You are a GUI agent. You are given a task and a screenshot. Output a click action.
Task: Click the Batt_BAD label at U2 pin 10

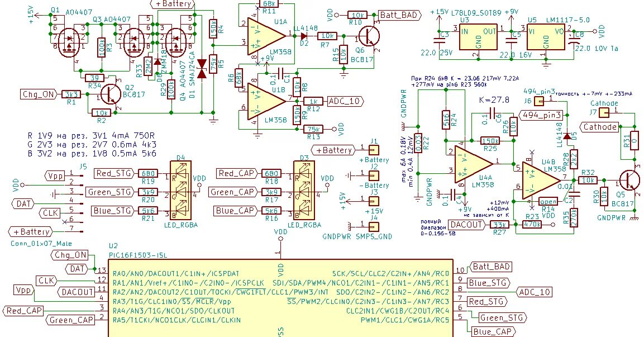click(x=490, y=267)
